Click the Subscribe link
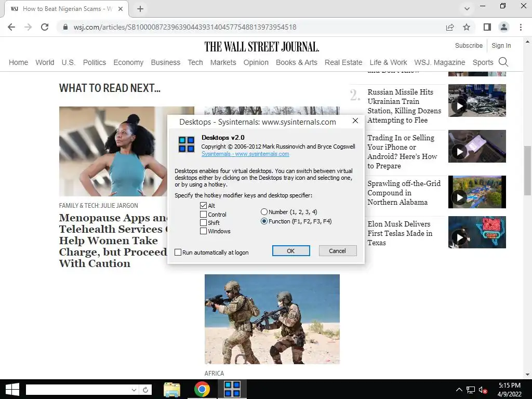 469,46
